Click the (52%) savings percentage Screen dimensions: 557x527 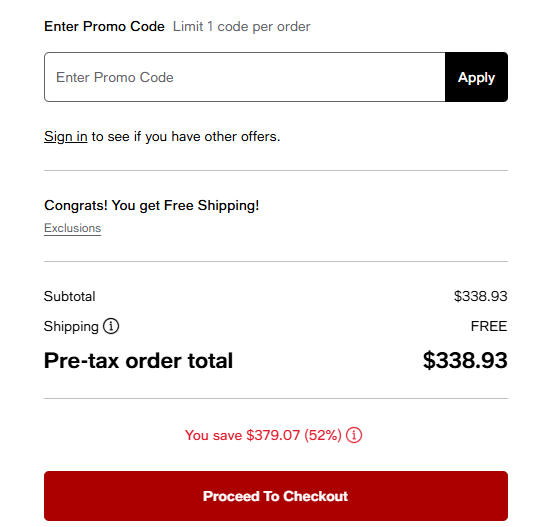pos(323,435)
